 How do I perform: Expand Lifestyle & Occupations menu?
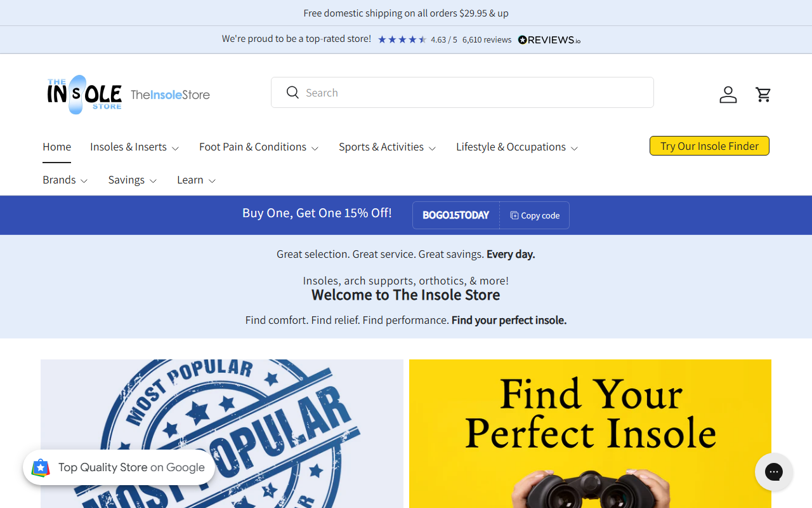click(517, 147)
